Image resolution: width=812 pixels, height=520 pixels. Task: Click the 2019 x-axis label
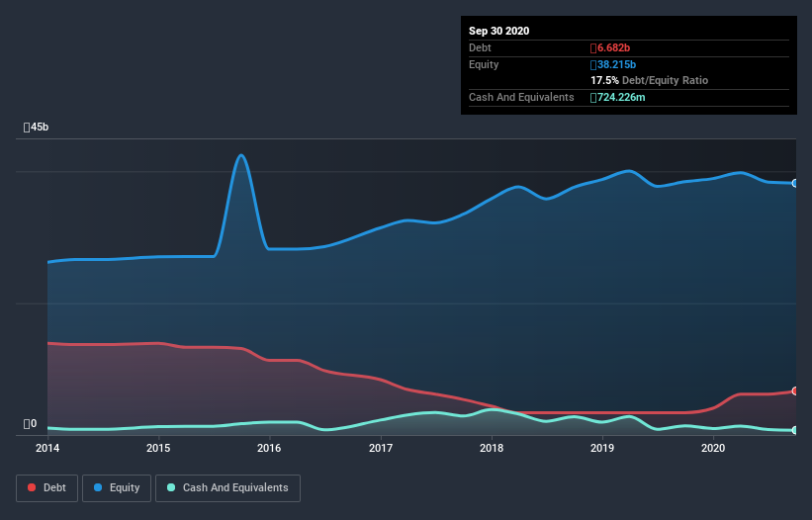coord(602,448)
